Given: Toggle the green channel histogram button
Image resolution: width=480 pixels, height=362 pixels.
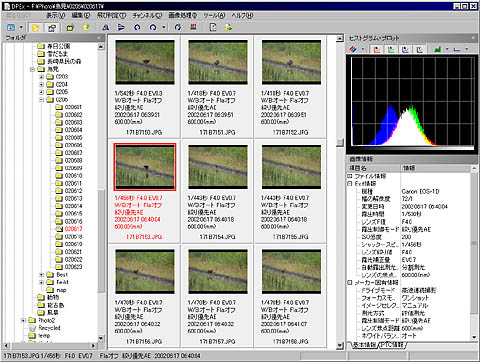Looking at the screenshot, I should (391, 49).
